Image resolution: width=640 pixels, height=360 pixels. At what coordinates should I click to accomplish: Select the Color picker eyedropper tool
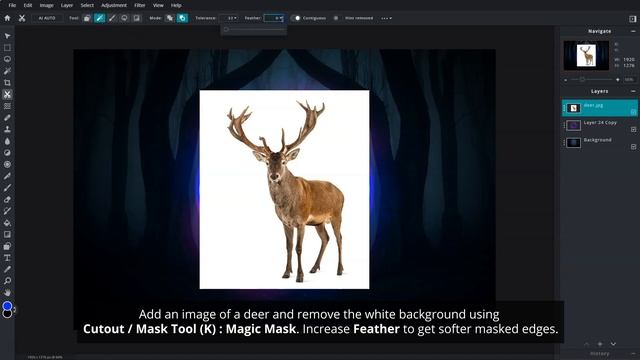7,269
